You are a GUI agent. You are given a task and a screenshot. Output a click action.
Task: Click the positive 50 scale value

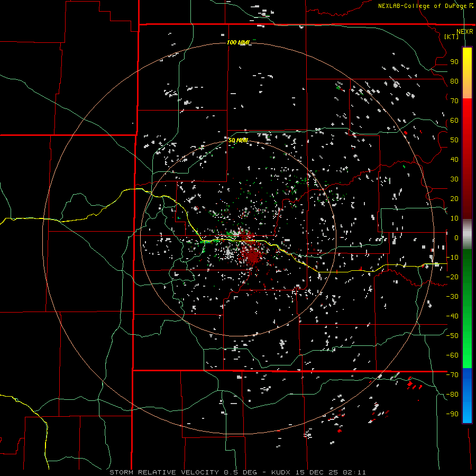tap(454, 140)
